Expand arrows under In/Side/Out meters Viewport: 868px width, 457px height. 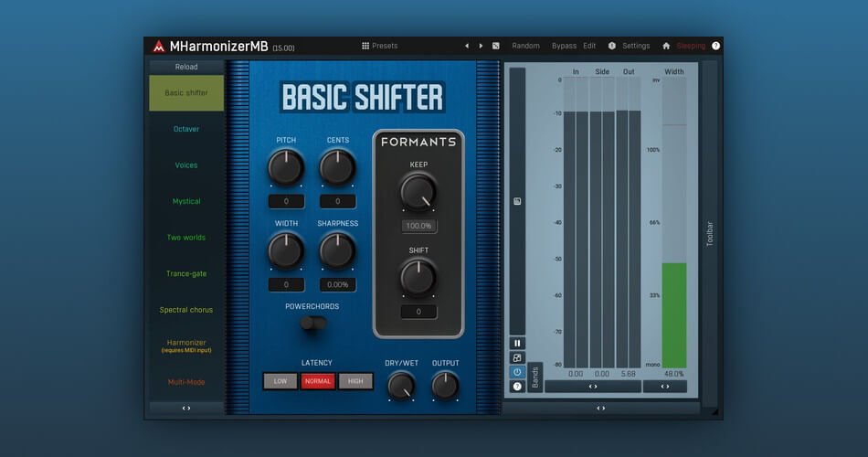(593, 387)
